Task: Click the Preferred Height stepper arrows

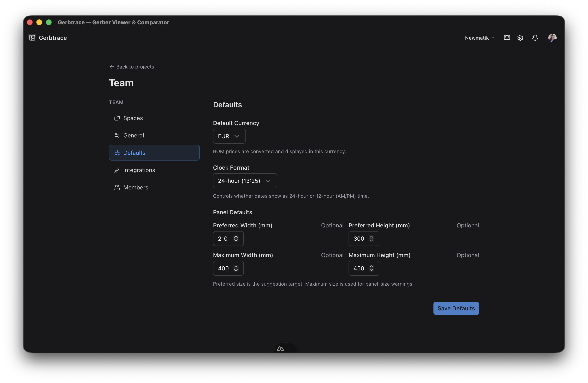Action: point(371,239)
